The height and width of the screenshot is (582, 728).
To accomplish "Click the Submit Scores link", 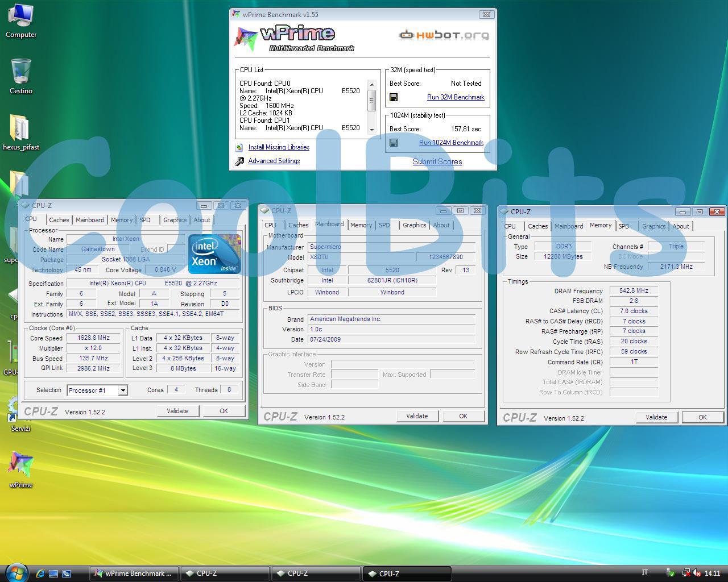I will point(437,161).
